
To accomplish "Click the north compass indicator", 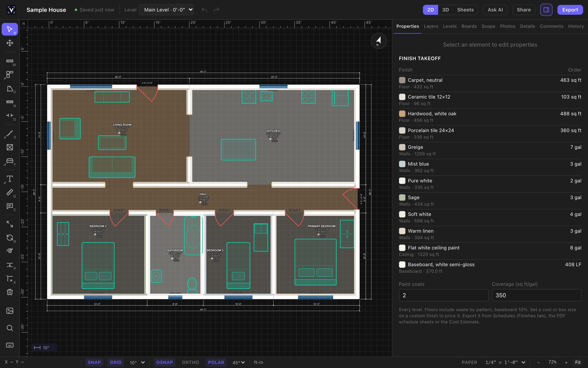I will coord(379,41).
